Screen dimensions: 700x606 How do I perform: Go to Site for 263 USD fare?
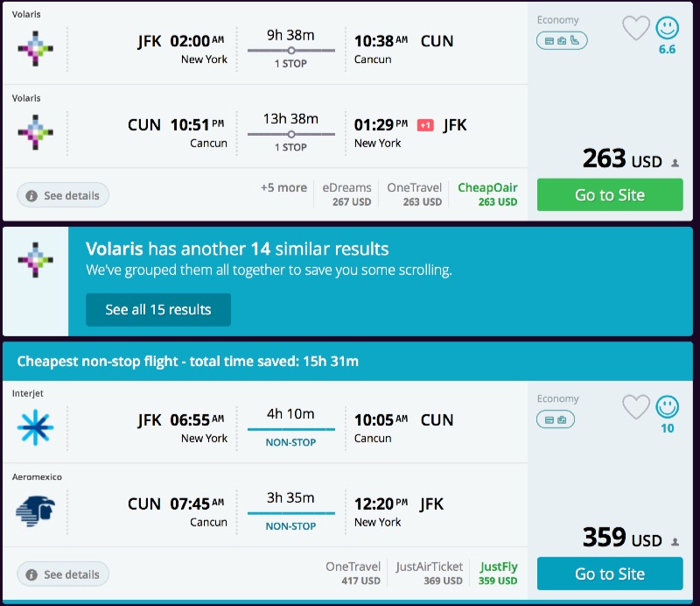coord(610,195)
